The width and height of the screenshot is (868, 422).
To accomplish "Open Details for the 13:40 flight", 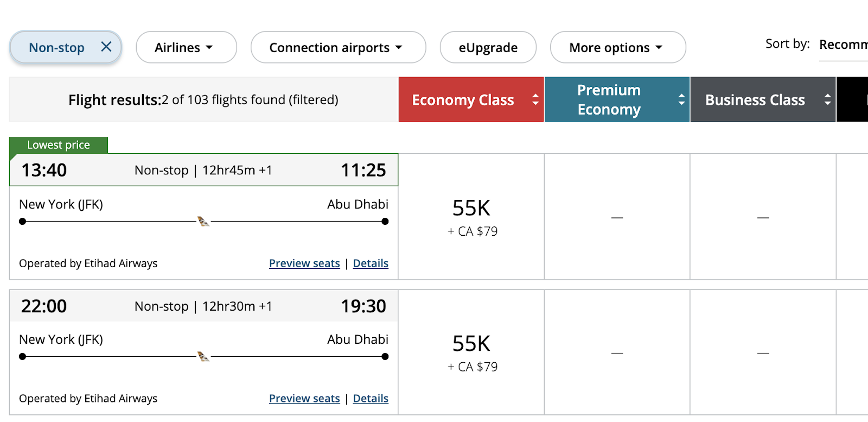I will pos(371,263).
